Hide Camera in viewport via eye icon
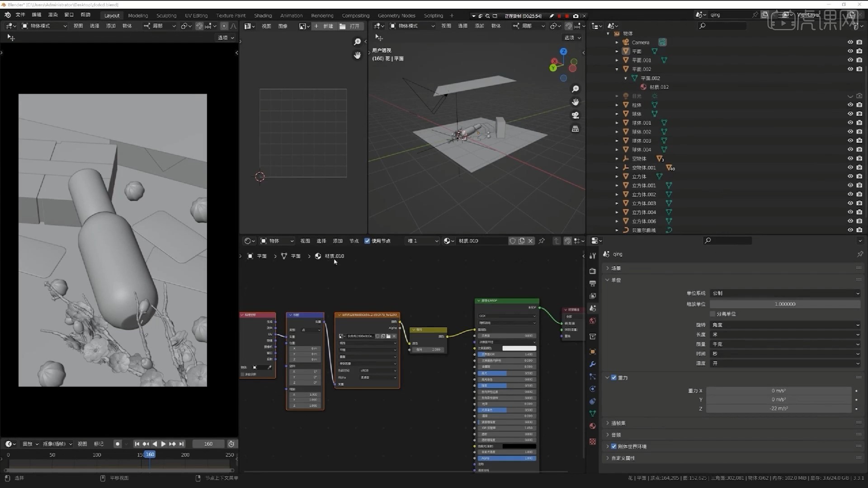Viewport: 868px width, 488px height. click(850, 42)
